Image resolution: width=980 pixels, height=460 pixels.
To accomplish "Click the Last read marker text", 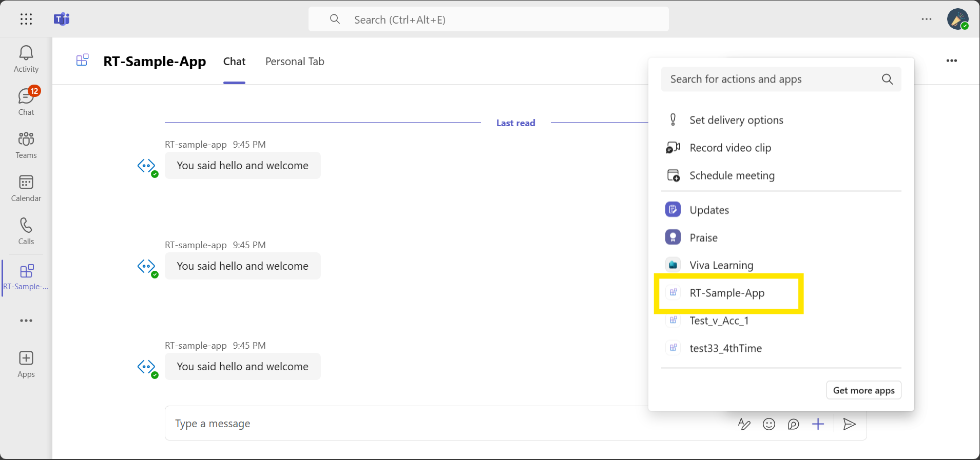I will [x=515, y=123].
